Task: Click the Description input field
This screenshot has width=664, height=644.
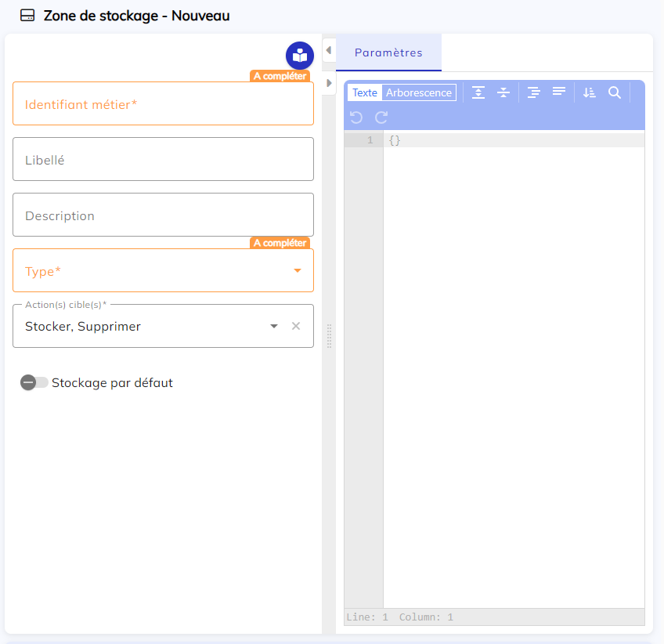Action: (x=163, y=215)
